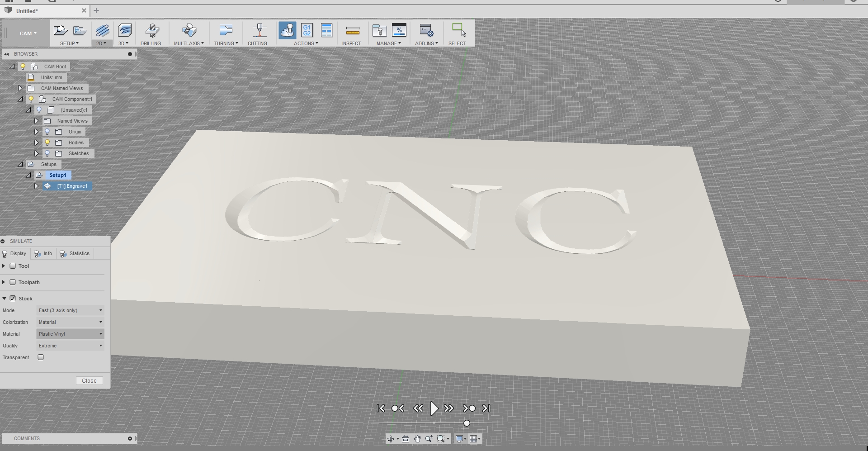Click the Zoom Window magnifier icon

click(440, 439)
